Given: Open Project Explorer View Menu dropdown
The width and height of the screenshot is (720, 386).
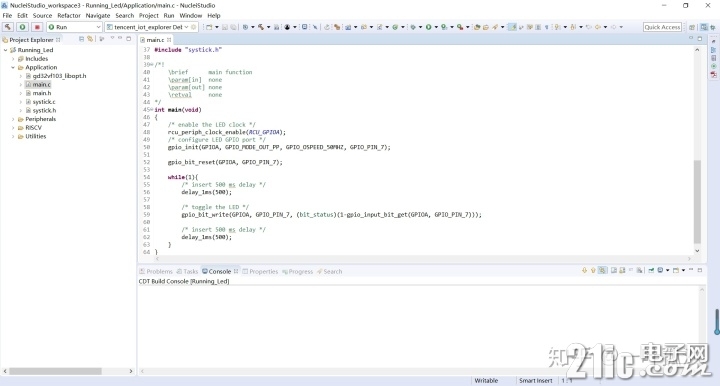Looking at the screenshot, I should click(x=112, y=39).
